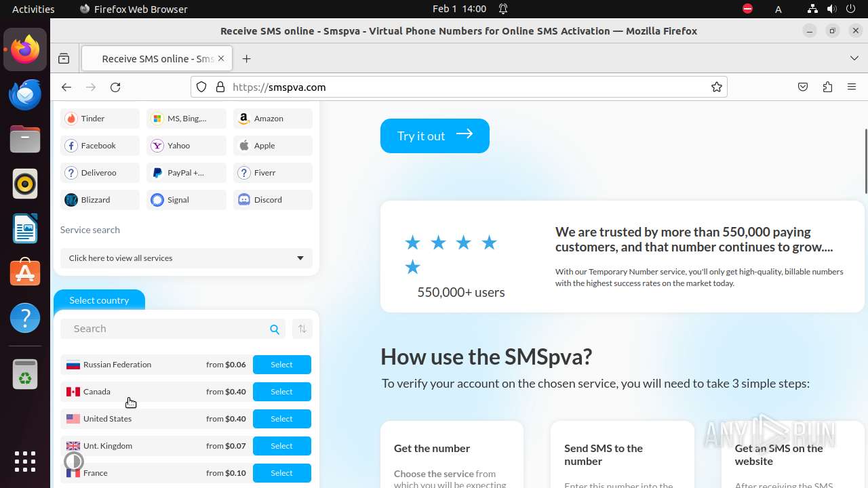Open the system status menu

[x=831, y=9]
